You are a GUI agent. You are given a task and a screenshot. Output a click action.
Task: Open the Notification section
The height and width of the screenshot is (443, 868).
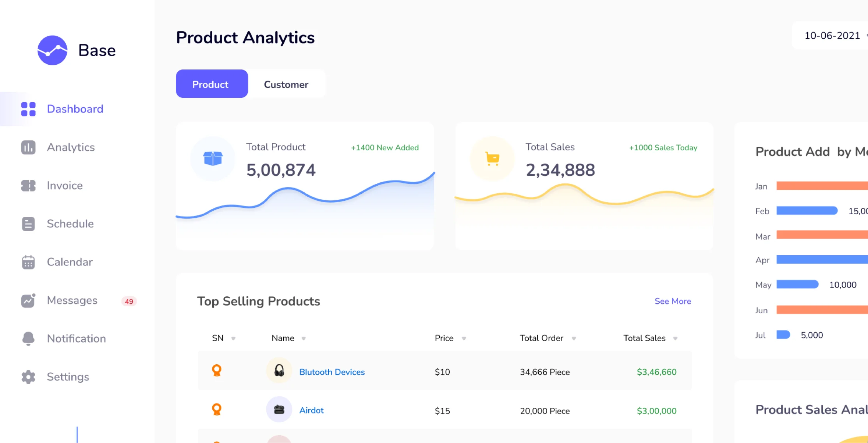76,339
